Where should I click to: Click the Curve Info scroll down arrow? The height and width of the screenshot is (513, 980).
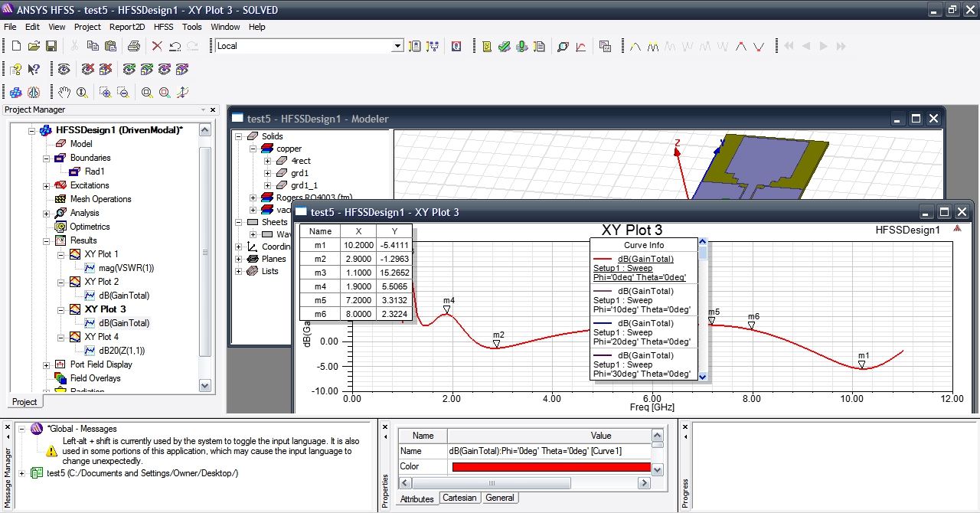click(x=703, y=376)
